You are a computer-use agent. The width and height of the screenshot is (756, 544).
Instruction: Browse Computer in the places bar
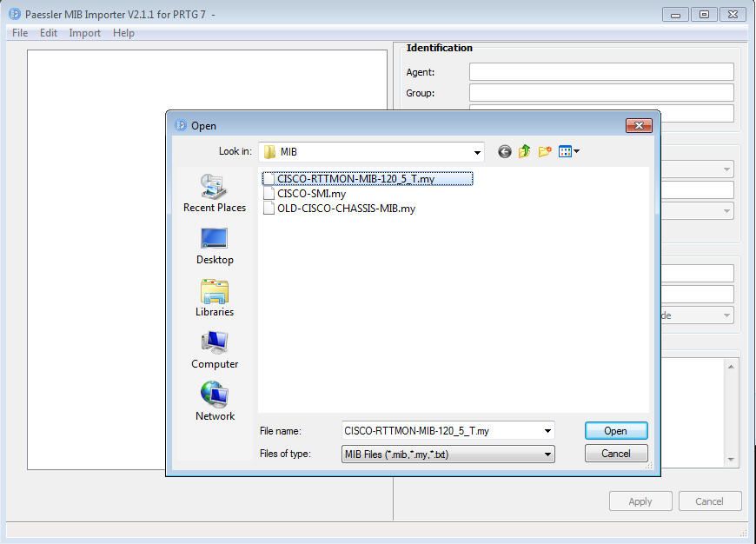click(215, 350)
